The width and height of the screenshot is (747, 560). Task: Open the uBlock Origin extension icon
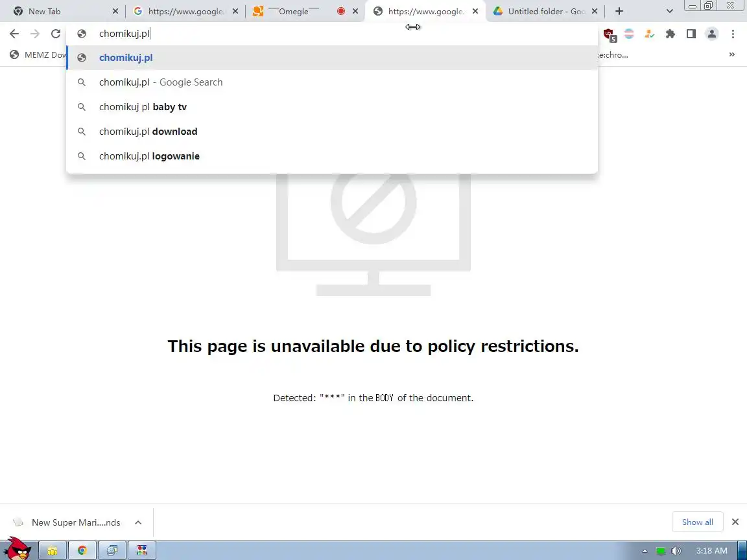[x=609, y=34]
